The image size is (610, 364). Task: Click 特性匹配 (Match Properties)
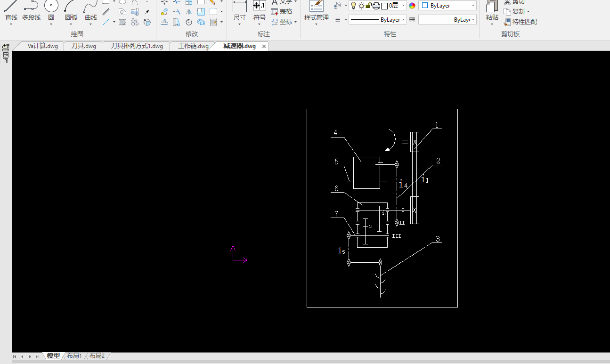point(520,22)
